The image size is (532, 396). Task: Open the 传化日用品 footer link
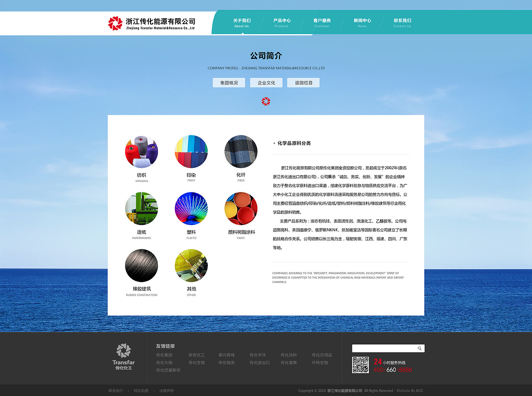pos(322,355)
